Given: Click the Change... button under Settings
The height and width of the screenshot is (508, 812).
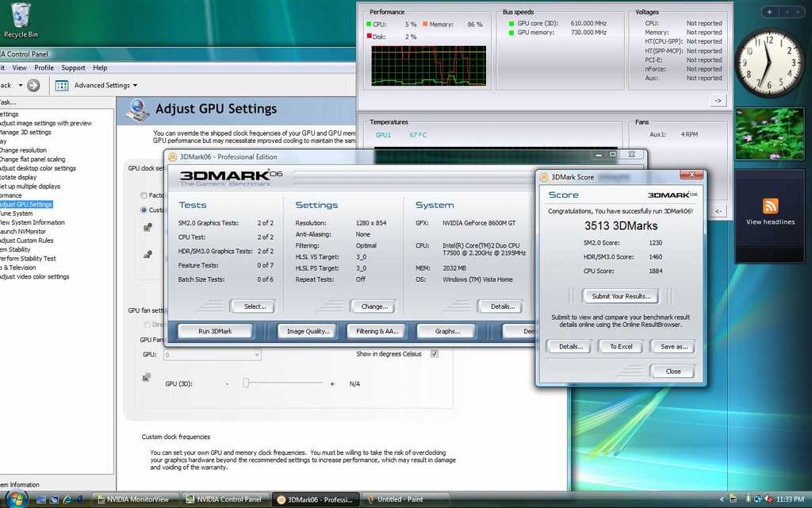Looking at the screenshot, I should coord(373,306).
